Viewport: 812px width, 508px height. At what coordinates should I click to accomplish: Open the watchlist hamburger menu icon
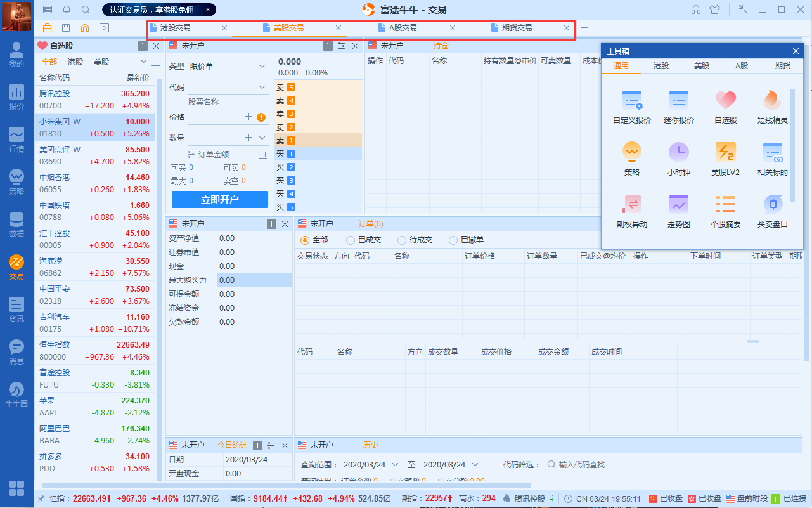(x=155, y=62)
